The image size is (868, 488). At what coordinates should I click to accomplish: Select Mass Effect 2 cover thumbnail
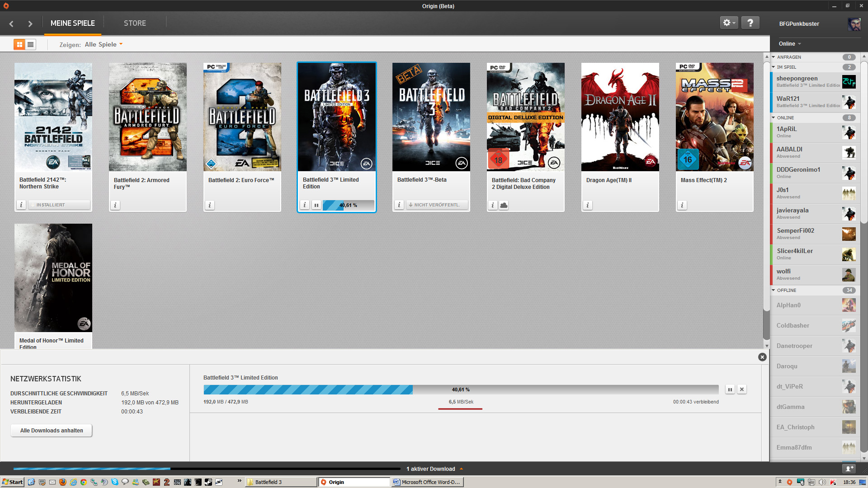[714, 117]
